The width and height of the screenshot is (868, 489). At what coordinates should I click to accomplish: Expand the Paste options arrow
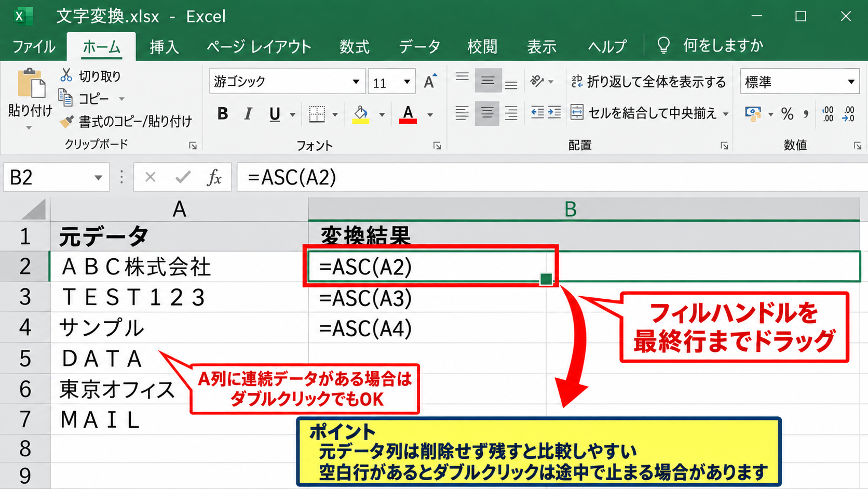(x=29, y=128)
